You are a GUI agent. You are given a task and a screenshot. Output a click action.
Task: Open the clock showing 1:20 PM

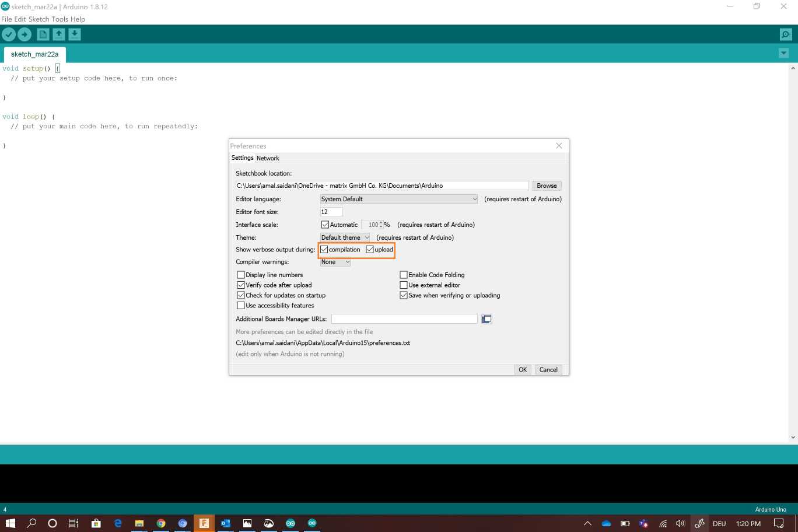click(x=748, y=523)
